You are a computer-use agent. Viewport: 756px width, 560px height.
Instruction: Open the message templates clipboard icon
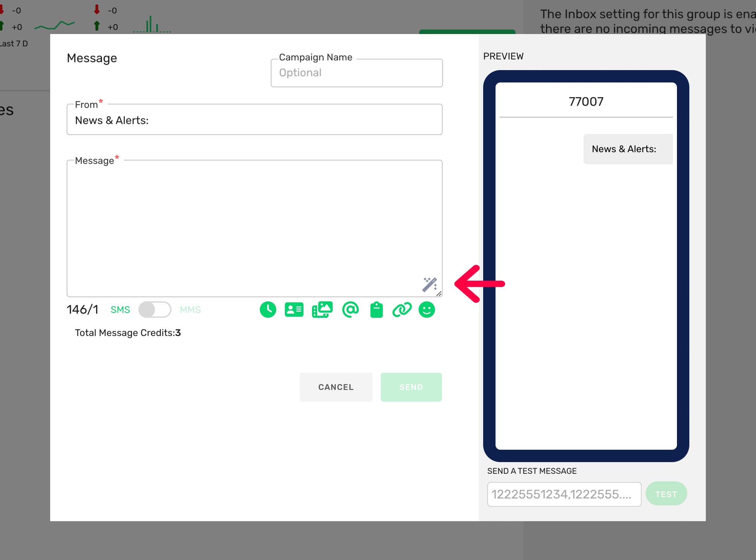click(x=376, y=310)
